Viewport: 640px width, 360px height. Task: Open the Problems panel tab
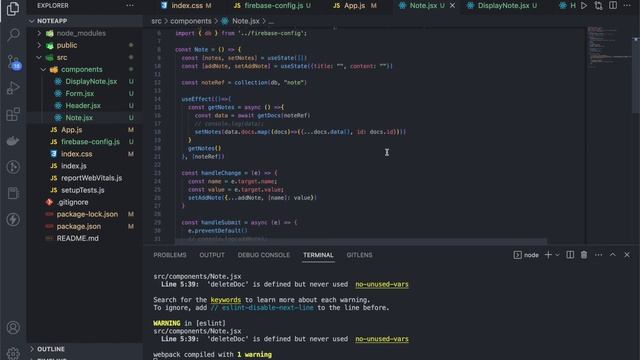[170, 255]
